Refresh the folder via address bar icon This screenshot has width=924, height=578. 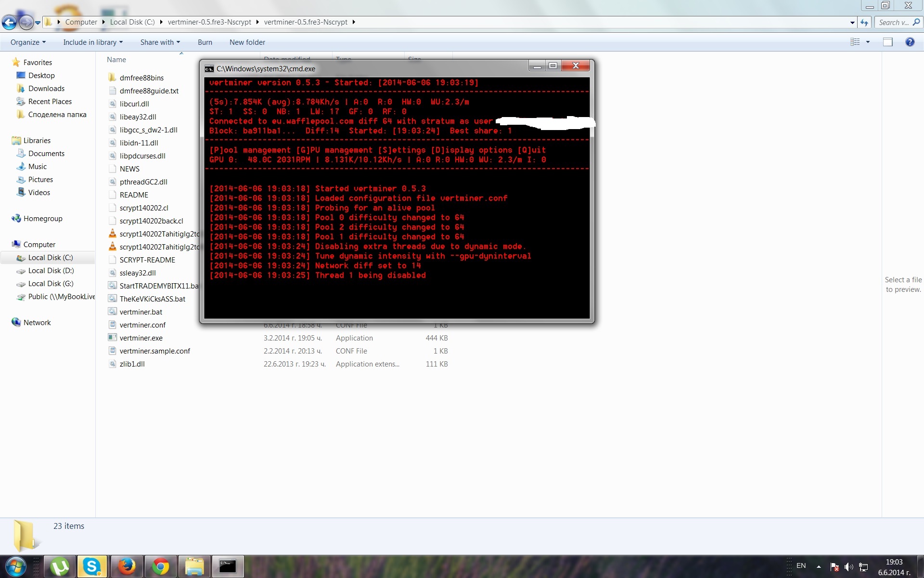(x=865, y=22)
